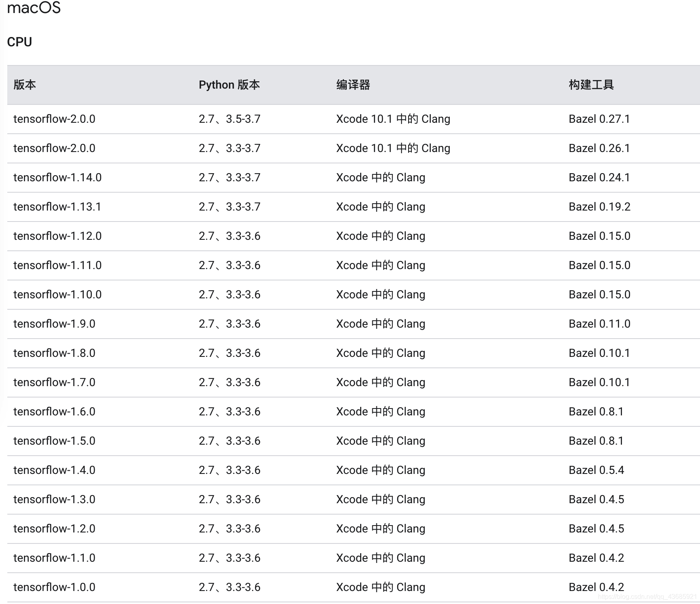This screenshot has width=700, height=604.
Task: Click the tensorflow-1.0.0 version cell
Action: pos(54,587)
